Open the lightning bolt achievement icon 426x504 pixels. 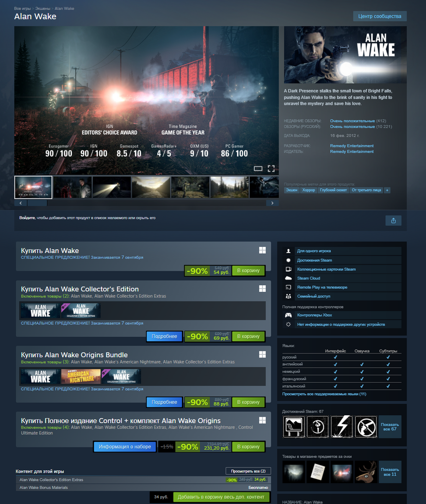tap(342, 426)
